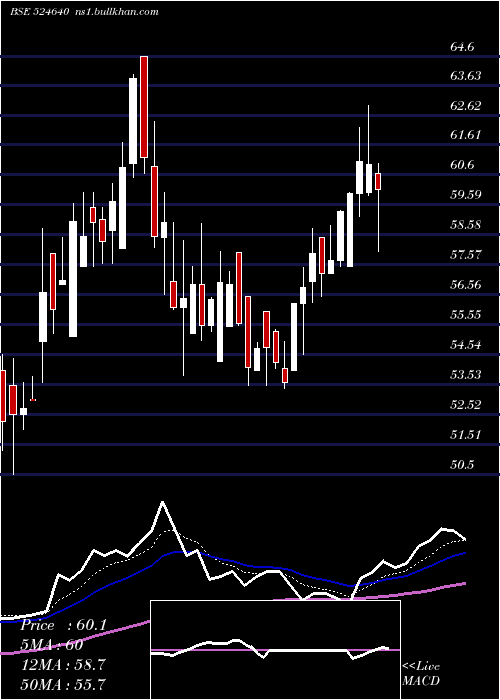The image size is (500, 700).
Task: Click the 58.58 price axis label
Action: [466, 225]
